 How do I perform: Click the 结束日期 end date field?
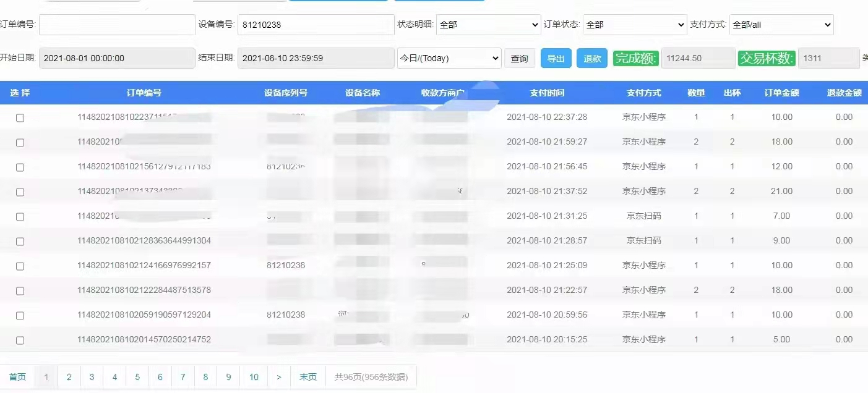pos(316,58)
